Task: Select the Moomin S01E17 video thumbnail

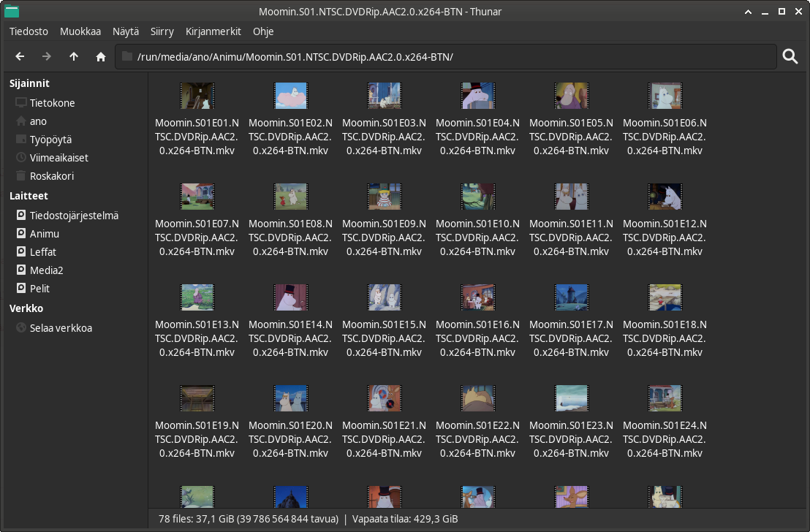Action: click(572, 297)
